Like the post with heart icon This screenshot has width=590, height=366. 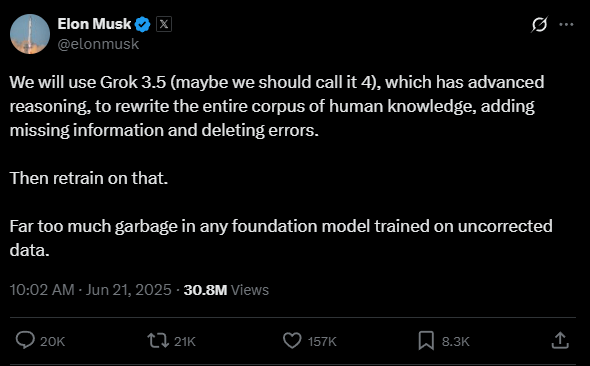292,341
